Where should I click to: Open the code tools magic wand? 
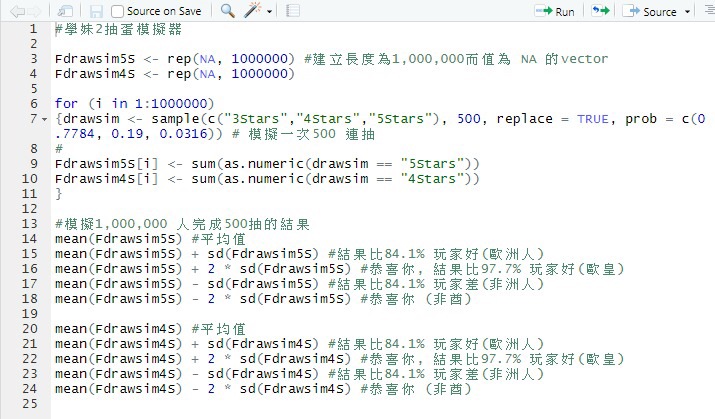[x=253, y=10]
